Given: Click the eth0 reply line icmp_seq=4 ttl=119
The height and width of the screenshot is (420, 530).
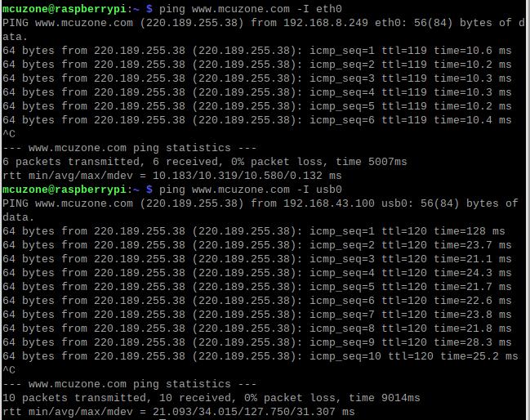Looking at the screenshot, I should tap(257, 92).
